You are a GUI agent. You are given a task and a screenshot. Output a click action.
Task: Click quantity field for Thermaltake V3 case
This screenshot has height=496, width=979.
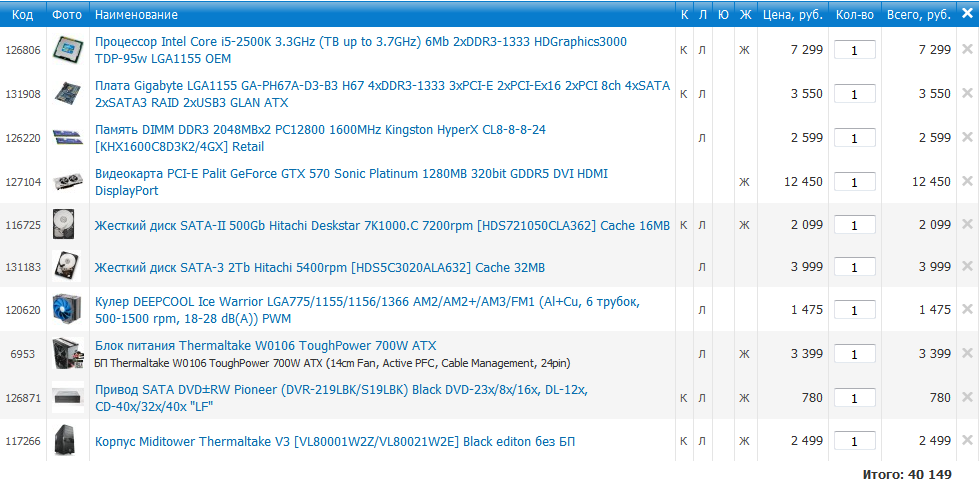[x=855, y=441]
